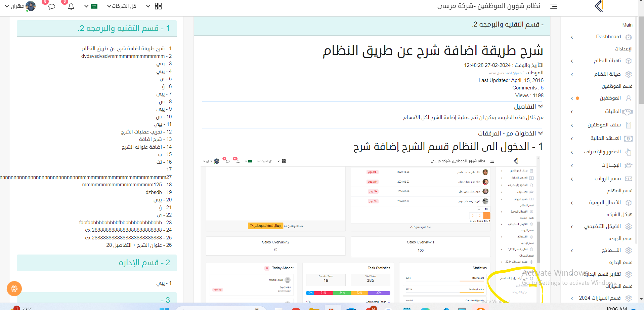Click the user profile avatar picture
The height and width of the screenshot is (310, 644).
point(31,6)
